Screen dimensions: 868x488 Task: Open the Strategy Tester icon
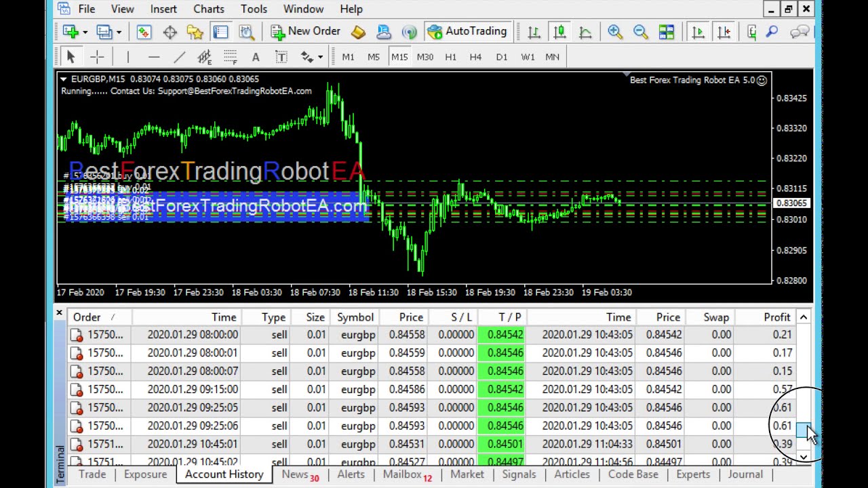coord(246,31)
